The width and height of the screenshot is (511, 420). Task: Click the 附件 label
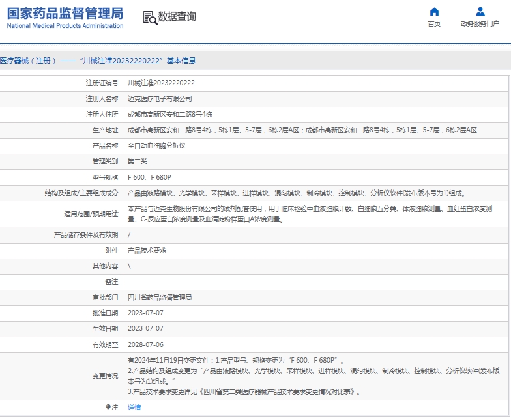[112, 250]
